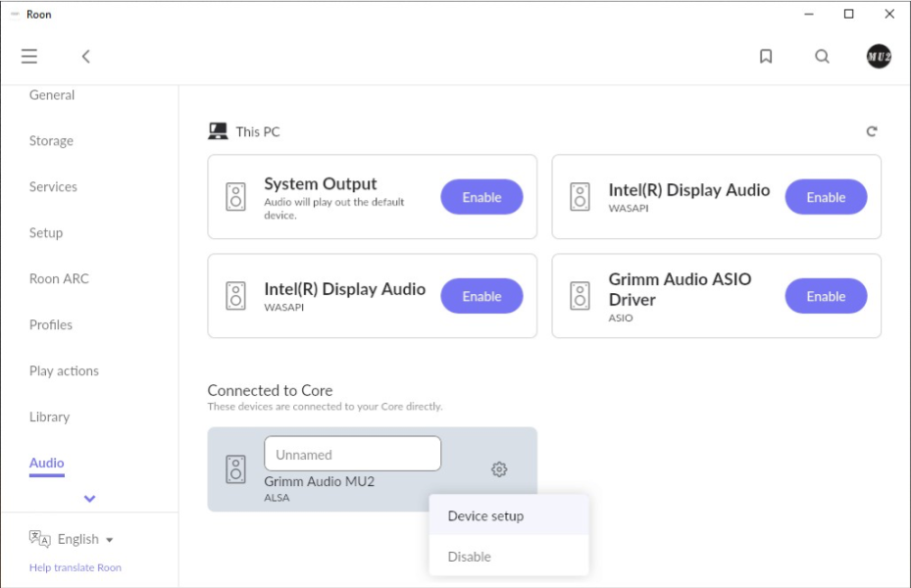Open the English language dropdown
The width and height of the screenshot is (911, 588).
pos(85,539)
